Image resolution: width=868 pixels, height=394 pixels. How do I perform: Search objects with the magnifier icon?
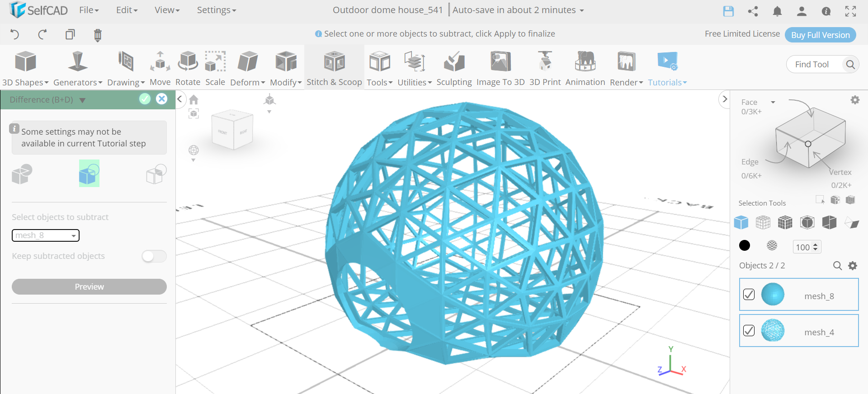[837, 266]
